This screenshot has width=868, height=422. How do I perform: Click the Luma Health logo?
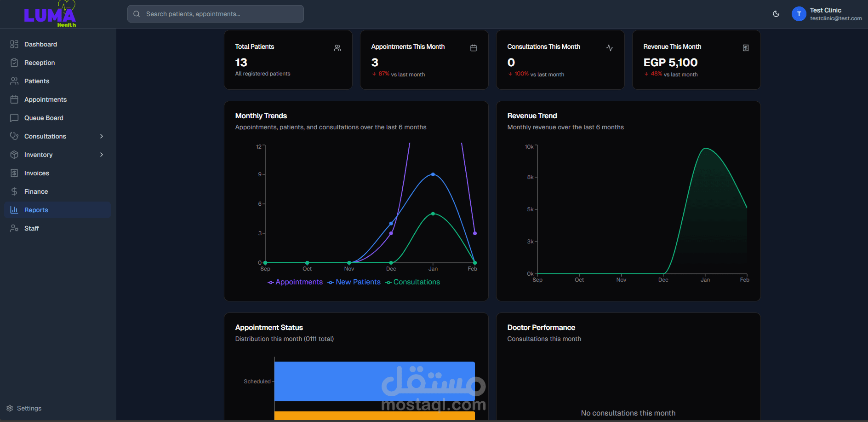[50, 14]
